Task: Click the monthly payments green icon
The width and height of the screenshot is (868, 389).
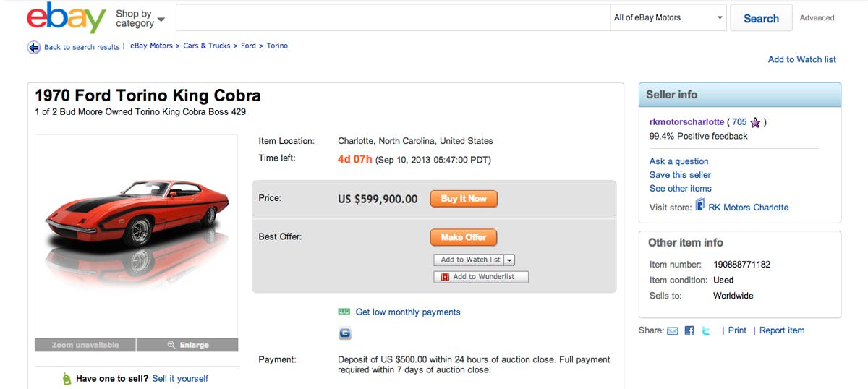Action: 344,312
